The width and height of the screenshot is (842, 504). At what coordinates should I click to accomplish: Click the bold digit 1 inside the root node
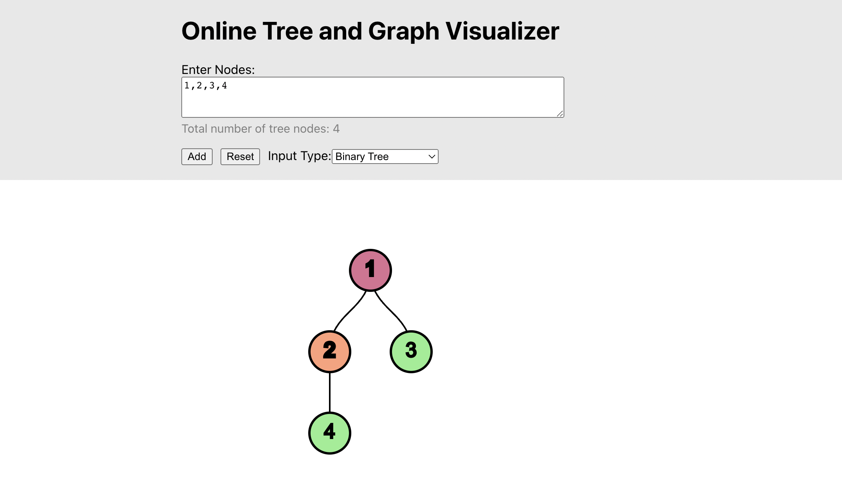coord(370,268)
